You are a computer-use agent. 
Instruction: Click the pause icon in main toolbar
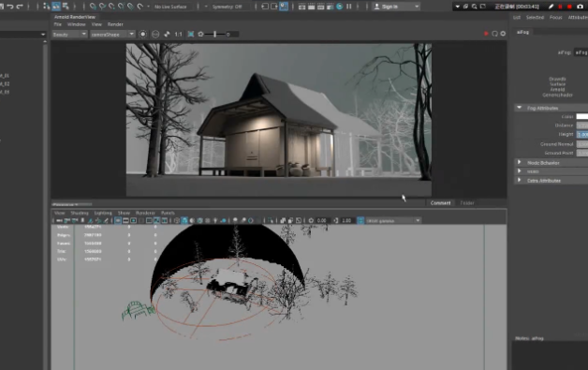349,7
